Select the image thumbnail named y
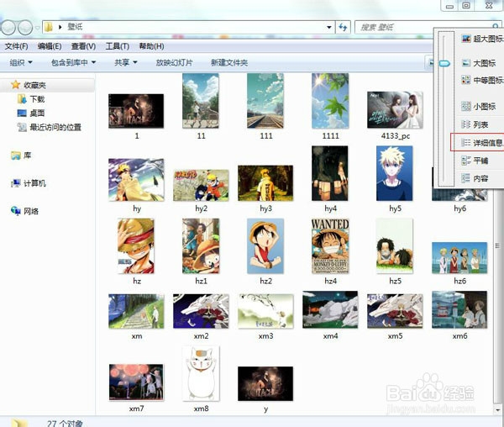504x427 pixels. click(265, 383)
